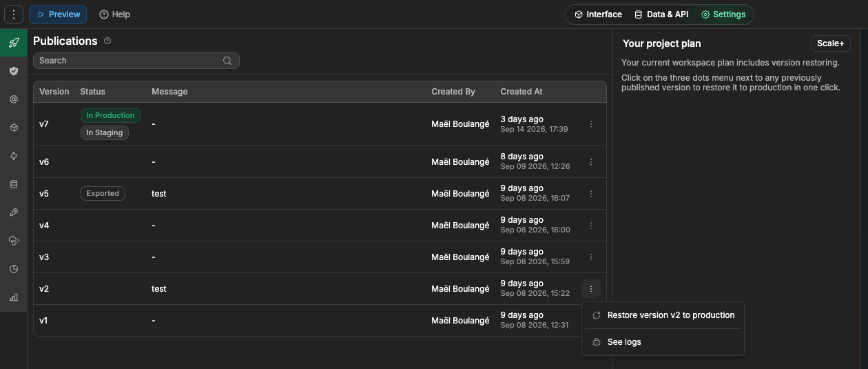Click the Sep 08 2026, 12:31 date
The width and height of the screenshot is (868, 369).
point(535,326)
